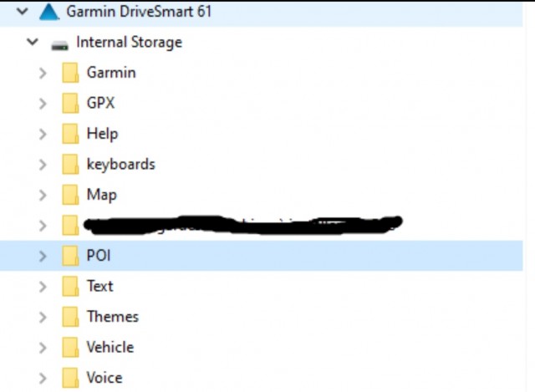
Task: Expand the Voice folder chevron
Action: pos(43,378)
